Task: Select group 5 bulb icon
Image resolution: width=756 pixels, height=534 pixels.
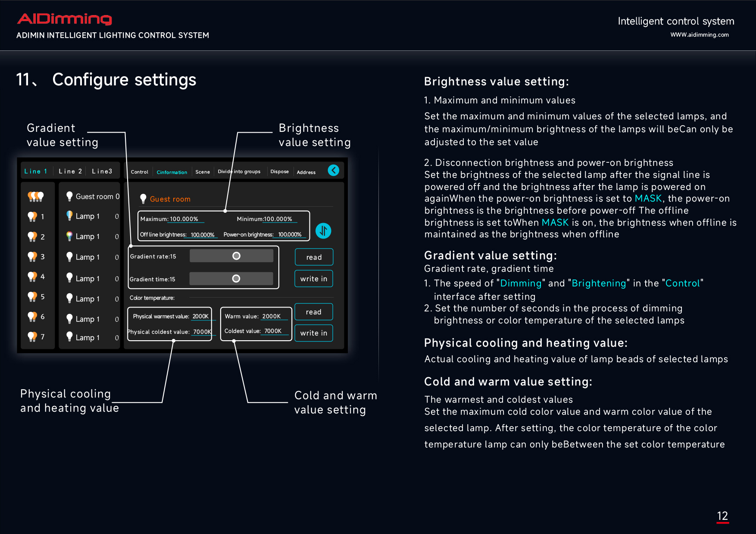Action: [32, 297]
